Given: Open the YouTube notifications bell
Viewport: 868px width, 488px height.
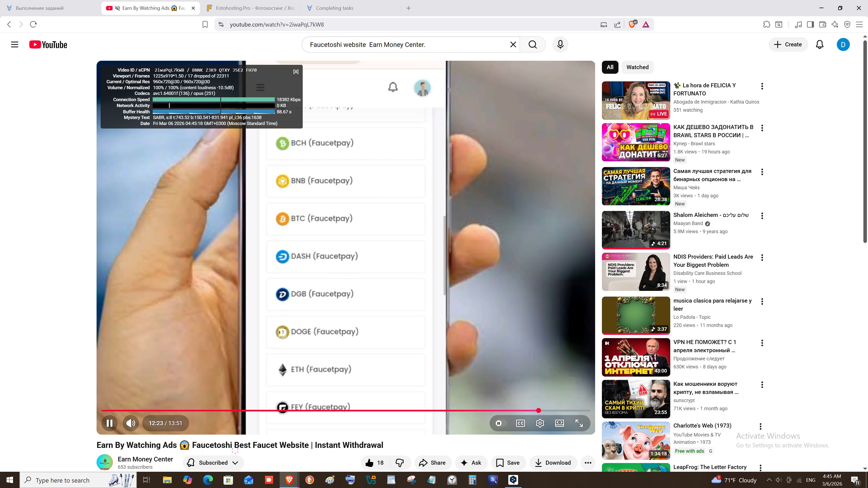Looking at the screenshot, I should pyautogui.click(x=819, y=44).
